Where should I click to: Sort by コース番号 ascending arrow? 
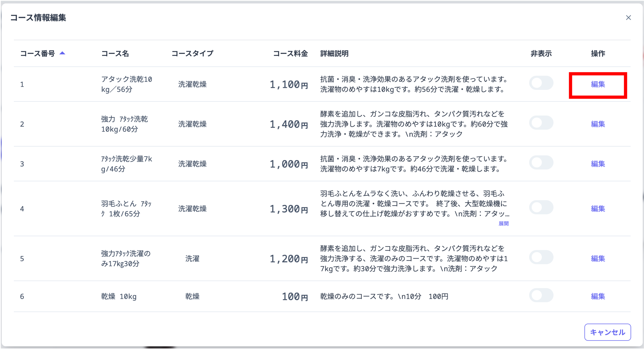pos(62,53)
